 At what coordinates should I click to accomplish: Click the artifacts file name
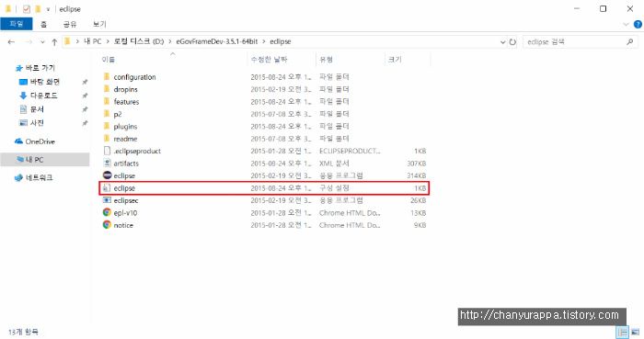point(126,164)
